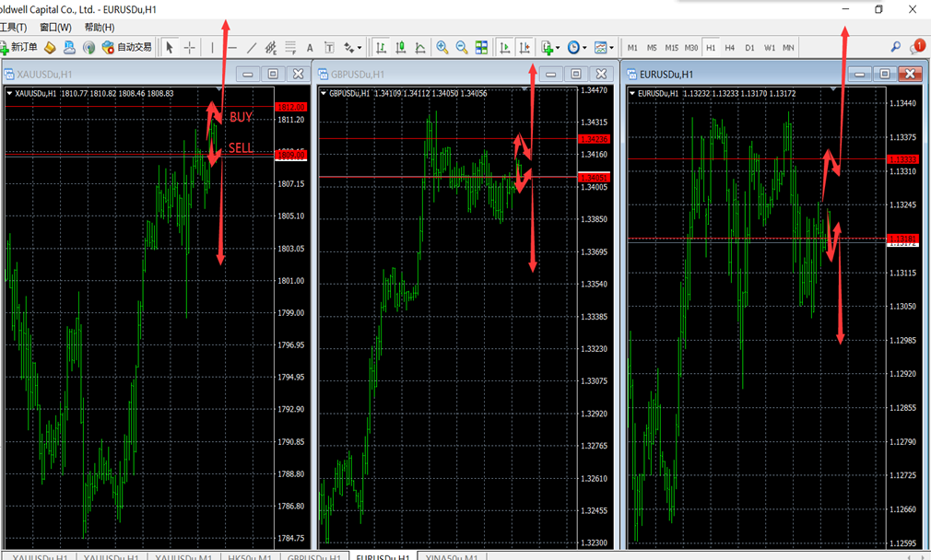This screenshot has height=560, width=931.
Task: Zoom out on the chart
Action: [462, 47]
